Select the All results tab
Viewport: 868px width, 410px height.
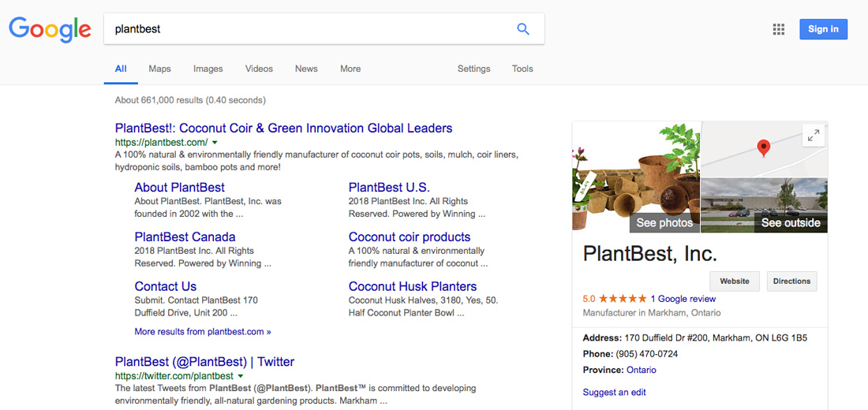[x=121, y=69]
